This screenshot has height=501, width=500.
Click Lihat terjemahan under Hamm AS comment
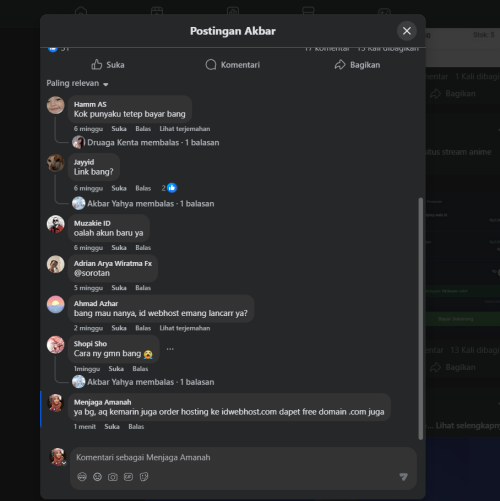(x=185, y=129)
